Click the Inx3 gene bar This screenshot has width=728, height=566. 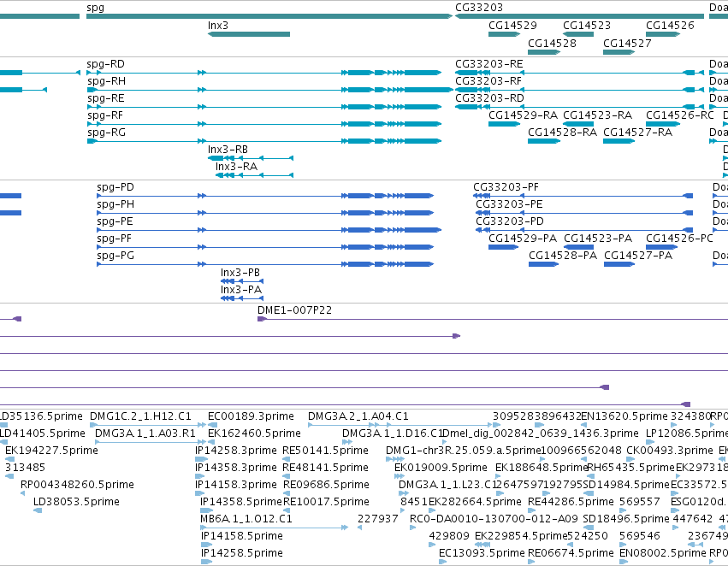coord(249,34)
